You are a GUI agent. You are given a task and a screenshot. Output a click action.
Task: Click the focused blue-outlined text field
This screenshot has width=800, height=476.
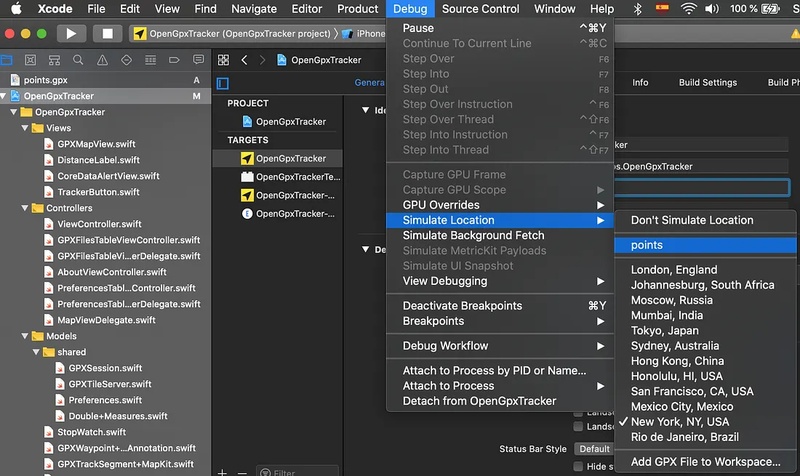pos(702,188)
